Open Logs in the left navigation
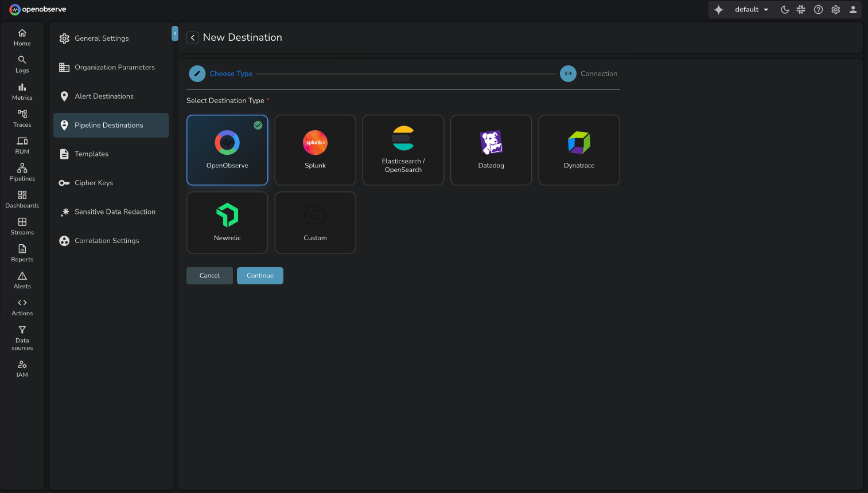The height and width of the screenshot is (493, 868). pyautogui.click(x=22, y=64)
